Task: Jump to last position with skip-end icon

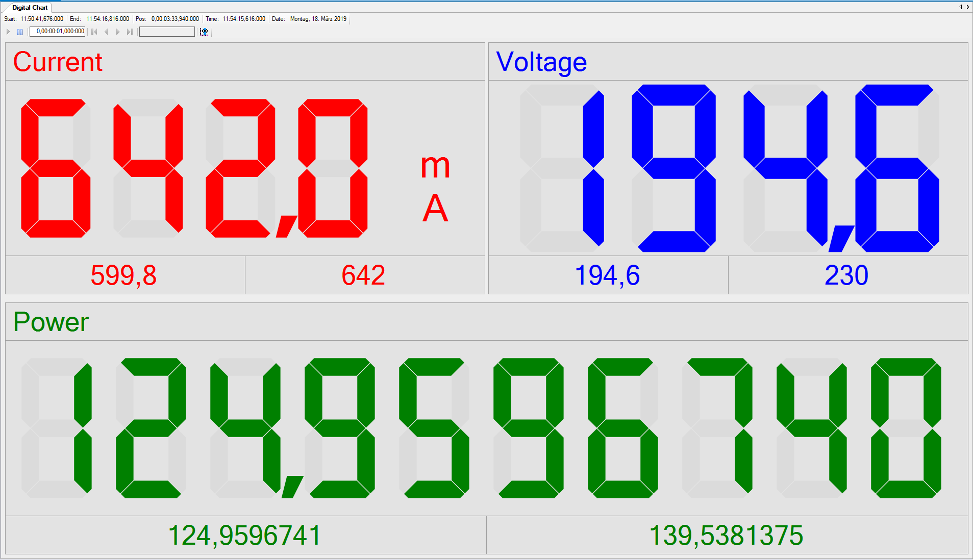Action: pyautogui.click(x=130, y=32)
